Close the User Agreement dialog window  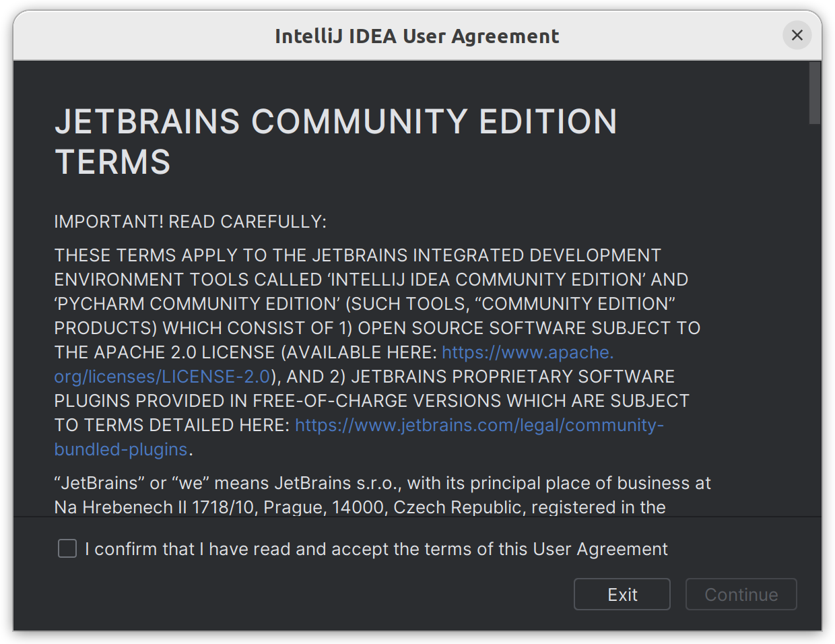coord(797,35)
